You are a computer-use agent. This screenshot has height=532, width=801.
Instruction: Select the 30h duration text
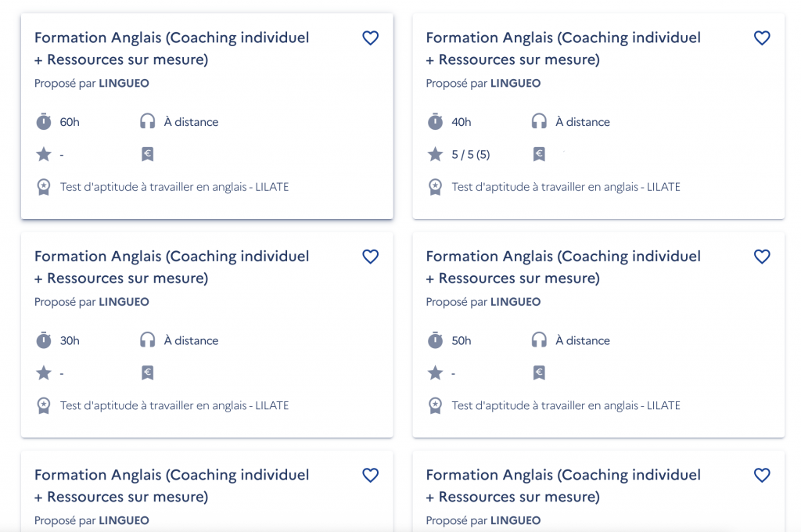tap(70, 341)
